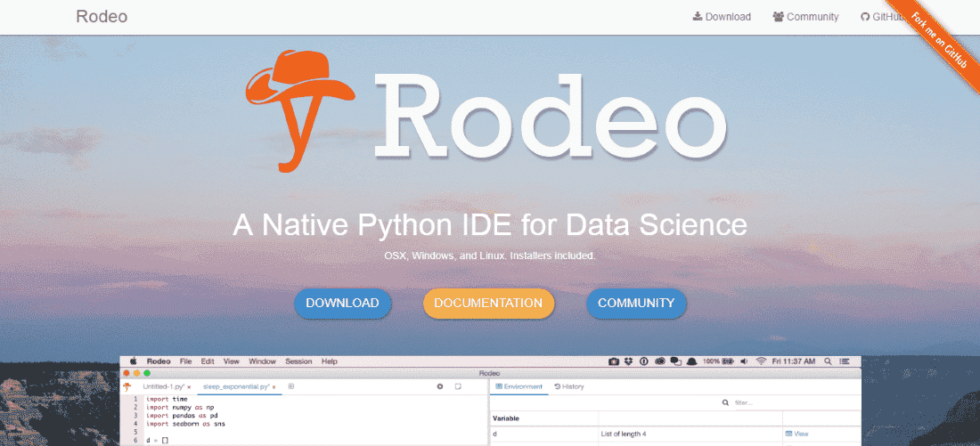Switch to the Untitled-1.py editor tab
980x446 pixels.
[164, 386]
